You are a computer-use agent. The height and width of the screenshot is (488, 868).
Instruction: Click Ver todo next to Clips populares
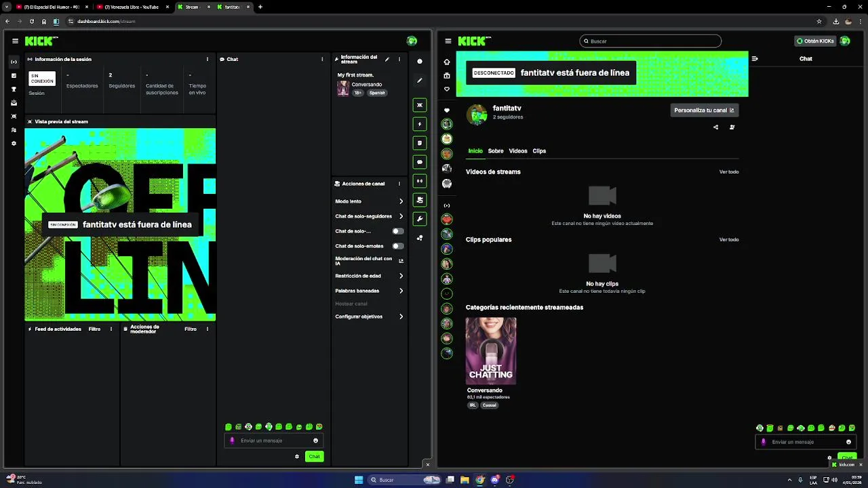pyautogui.click(x=729, y=240)
